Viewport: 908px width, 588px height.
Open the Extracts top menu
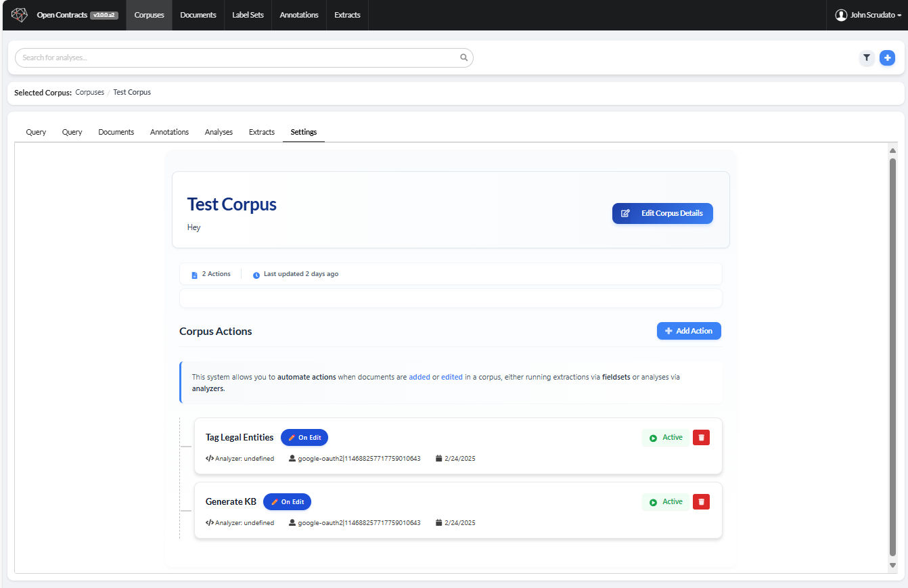pyautogui.click(x=347, y=15)
